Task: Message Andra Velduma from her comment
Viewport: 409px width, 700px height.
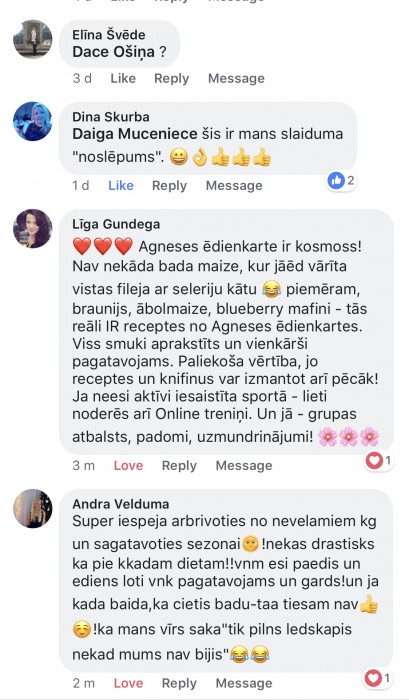Action: (x=244, y=683)
